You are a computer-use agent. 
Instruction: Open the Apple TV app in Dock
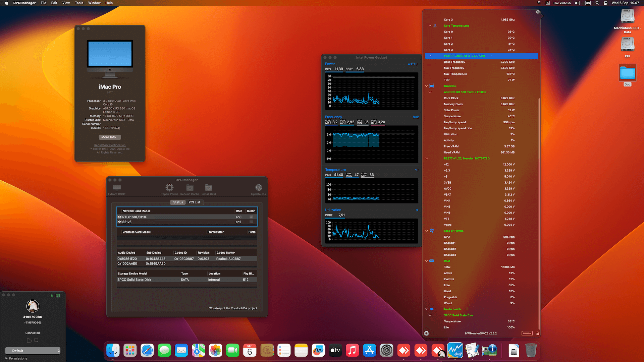(x=335, y=351)
